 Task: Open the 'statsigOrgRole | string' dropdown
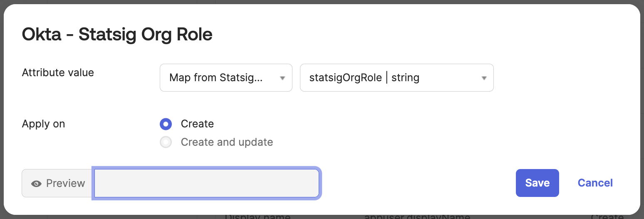(x=396, y=77)
